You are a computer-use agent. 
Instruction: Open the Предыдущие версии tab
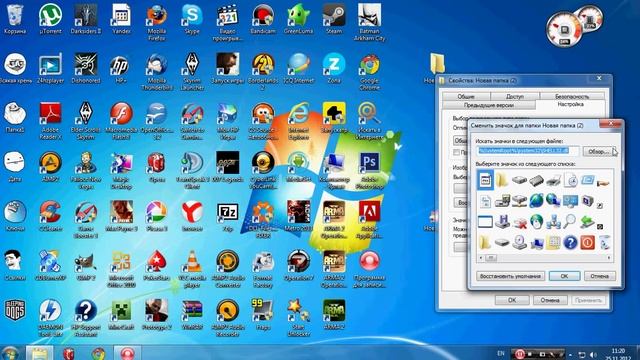pos(489,105)
